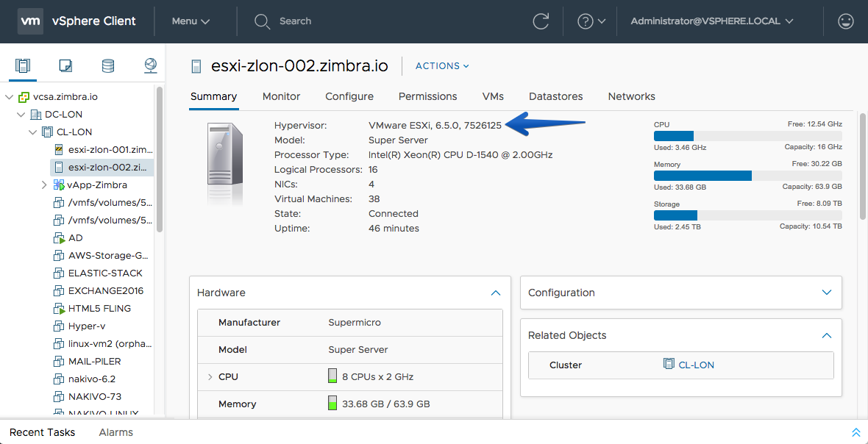The image size is (868, 444).
Task: Select vcsa.zimbra.io vCenter icon
Action: [24, 97]
